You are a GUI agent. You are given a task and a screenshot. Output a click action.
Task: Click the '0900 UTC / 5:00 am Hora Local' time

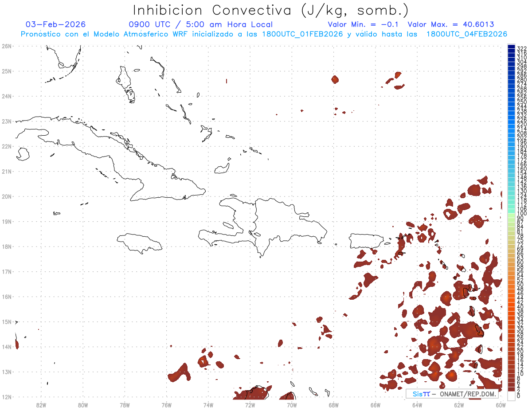tap(200, 24)
